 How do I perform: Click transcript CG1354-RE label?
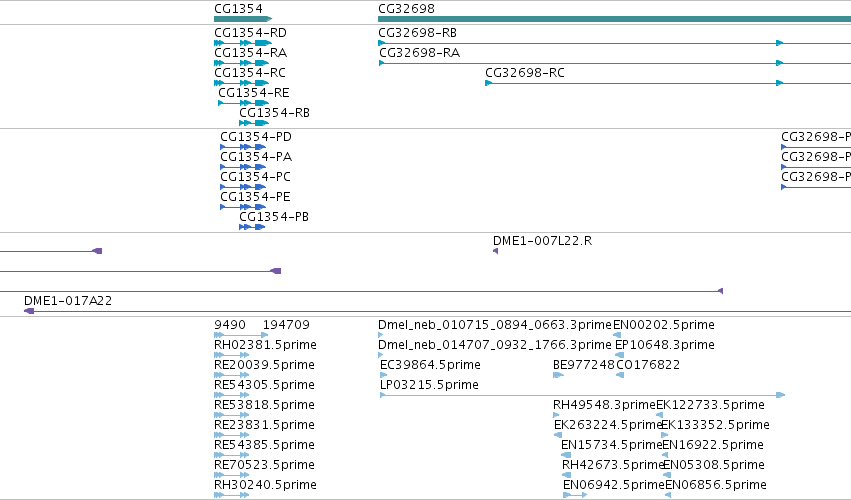click(x=253, y=93)
